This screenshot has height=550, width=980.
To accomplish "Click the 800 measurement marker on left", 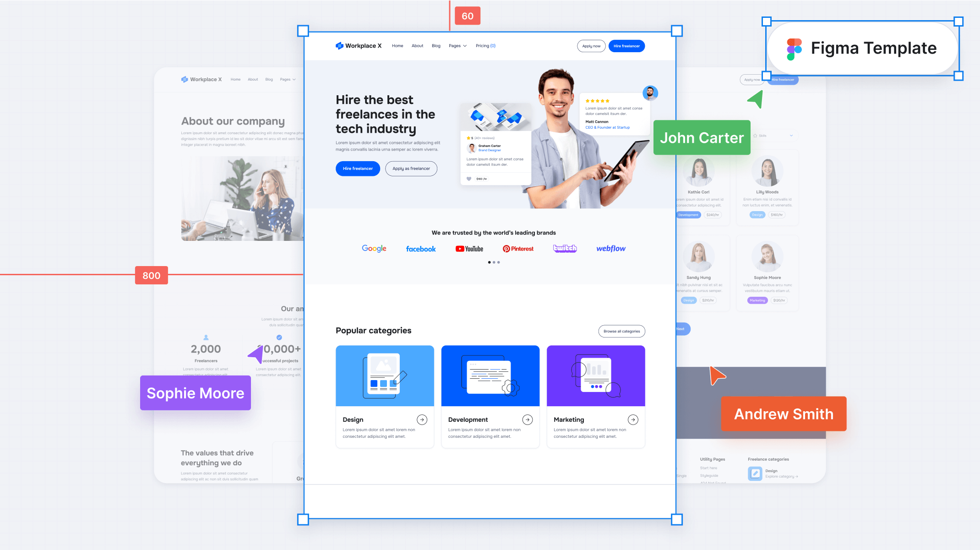I will 151,275.
